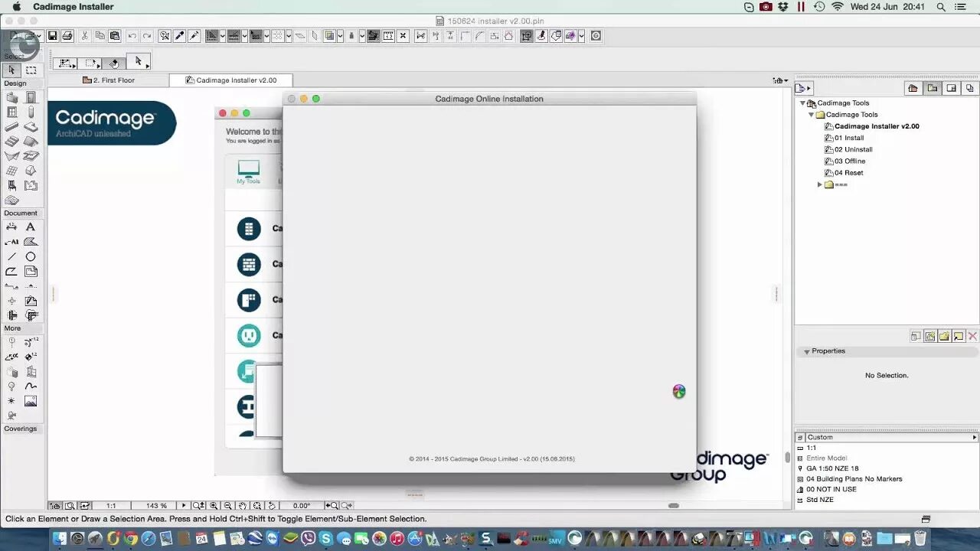Click the Redo arrow icon

click(147, 36)
